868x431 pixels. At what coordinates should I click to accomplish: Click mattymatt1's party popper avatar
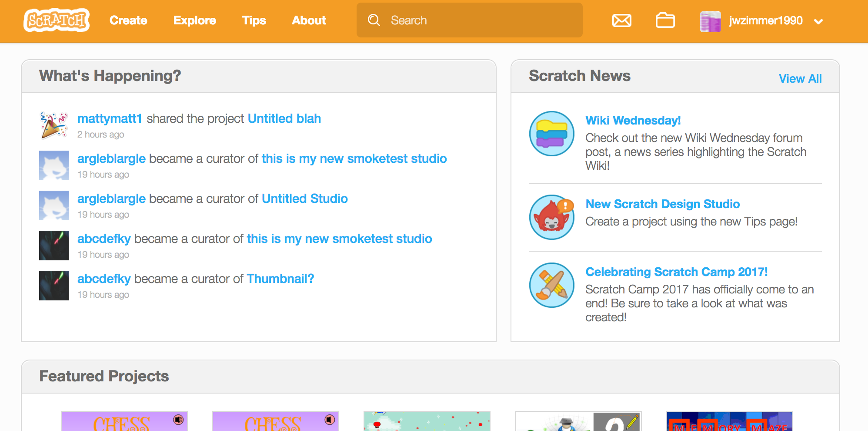pyautogui.click(x=54, y=125)
